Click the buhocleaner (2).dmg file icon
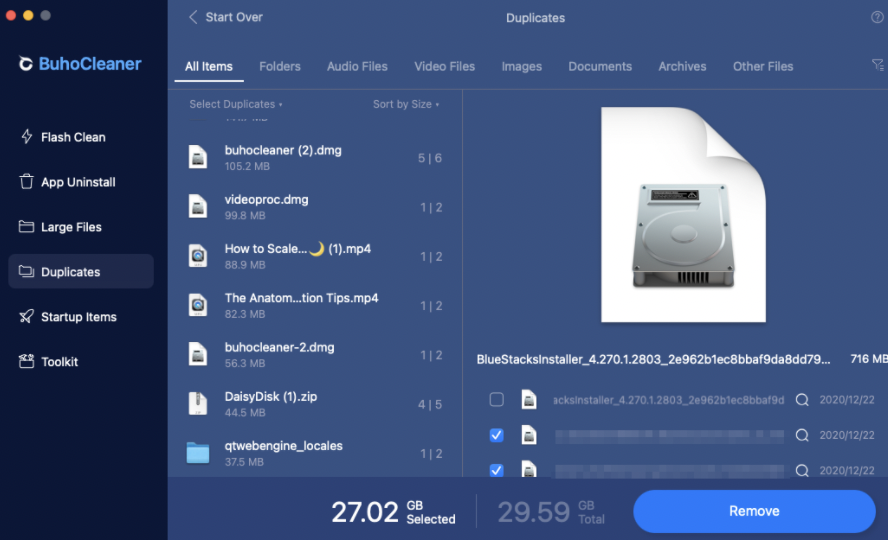Screen dimensions: 888x540 pyautogui.click(x=198, y=157)
